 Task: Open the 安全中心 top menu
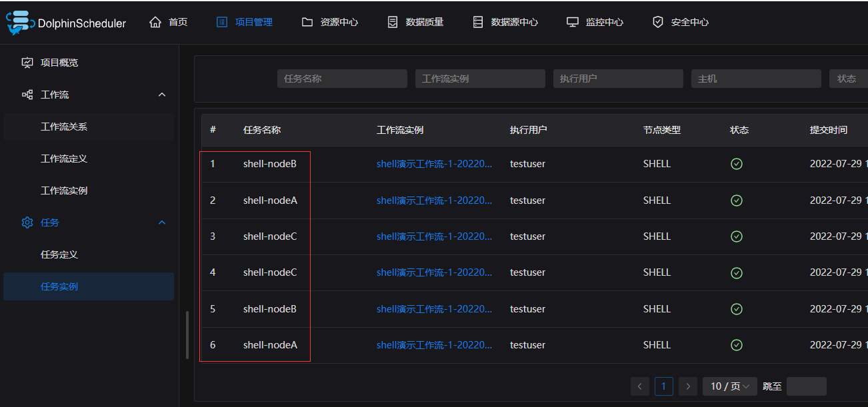(x=681, y=22)
